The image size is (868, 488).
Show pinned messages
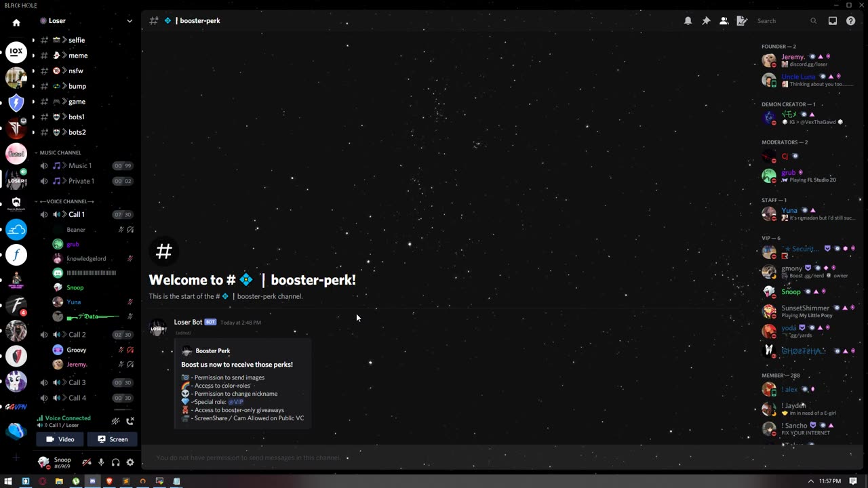[706, 21]
